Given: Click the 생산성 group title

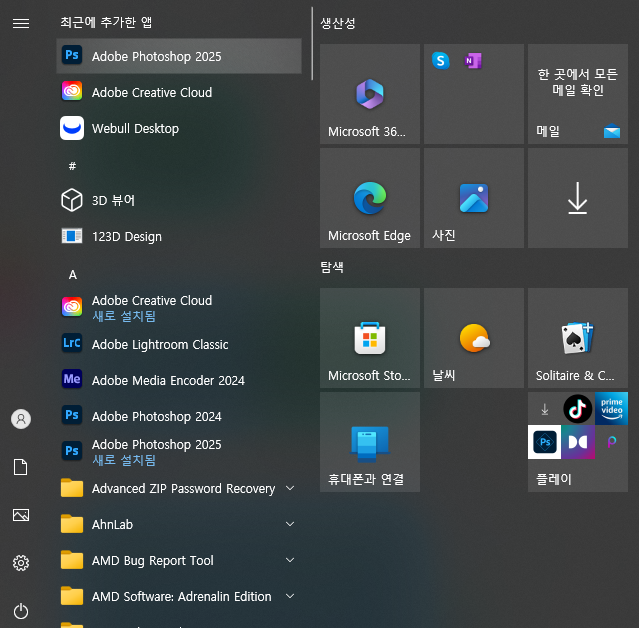Looking at the screenshot, I should click(337, 23).
